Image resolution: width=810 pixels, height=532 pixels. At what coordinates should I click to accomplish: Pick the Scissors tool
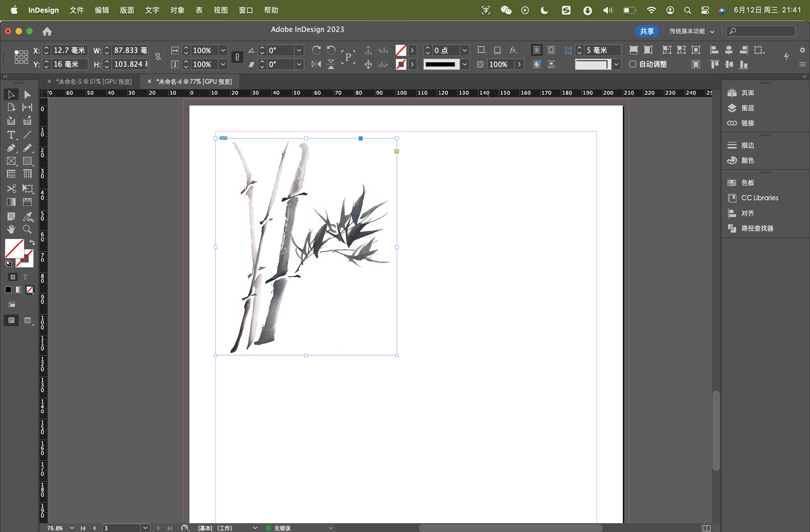(x=11, y=188)
